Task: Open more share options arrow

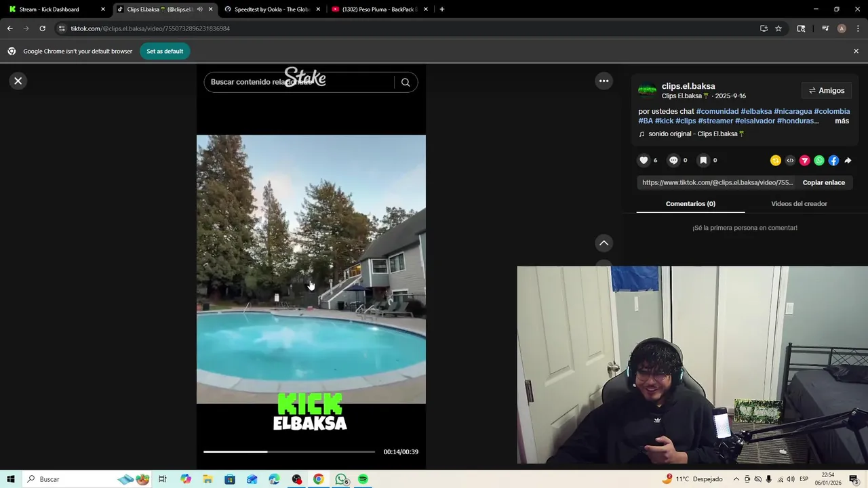Action: click(848, 161)
